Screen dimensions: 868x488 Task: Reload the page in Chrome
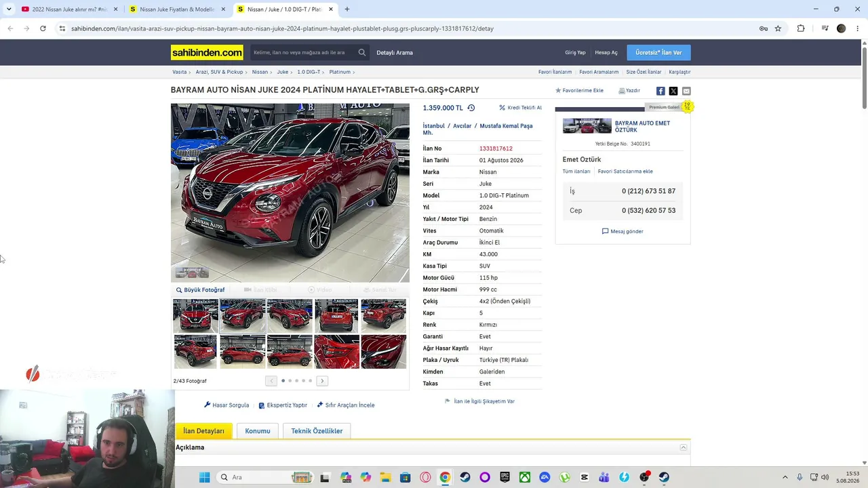43,28
